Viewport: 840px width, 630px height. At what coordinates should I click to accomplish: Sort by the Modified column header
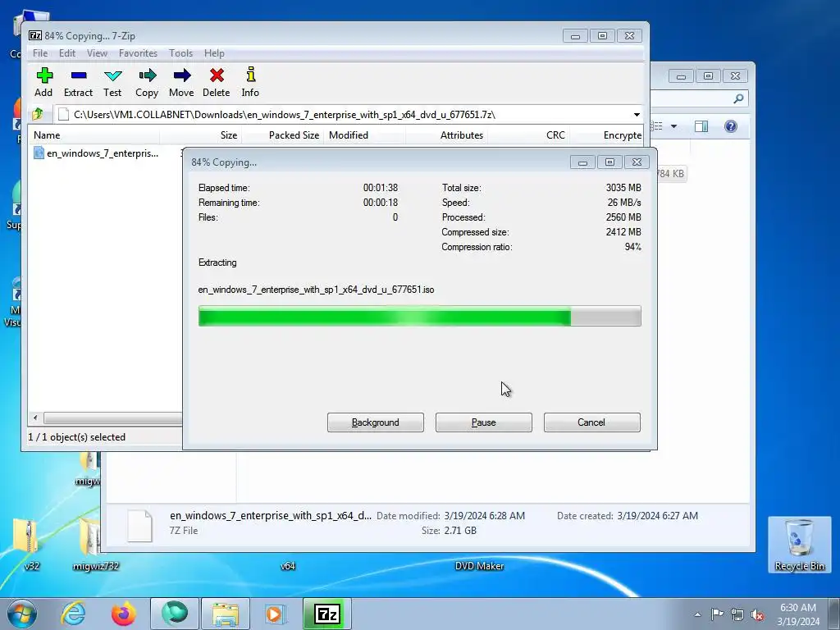click(x=364, y=135)
